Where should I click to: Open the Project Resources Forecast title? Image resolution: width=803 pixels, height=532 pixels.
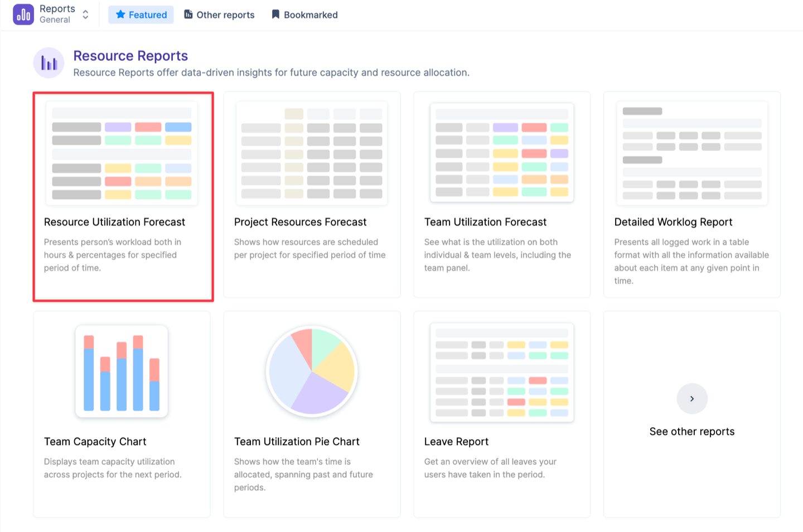(300, 222)
